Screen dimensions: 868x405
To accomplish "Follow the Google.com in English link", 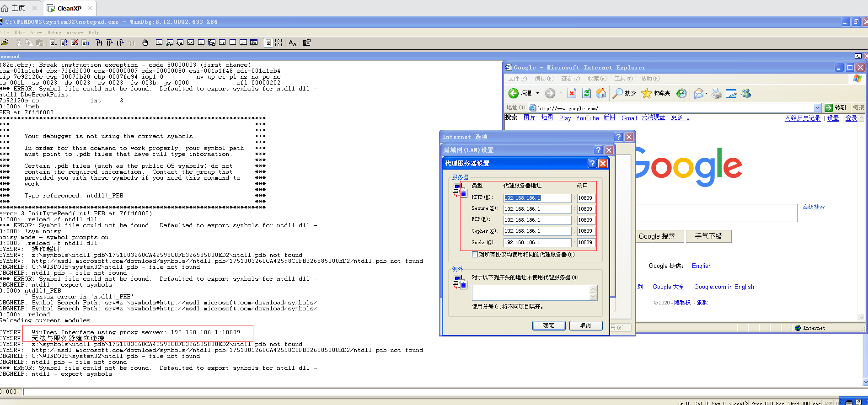I will coord(724,287).
